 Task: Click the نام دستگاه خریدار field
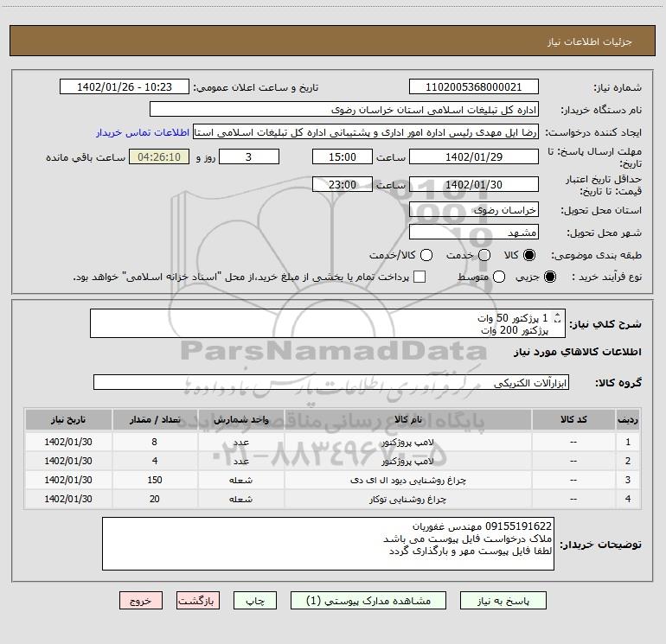(x=344, y=110)
